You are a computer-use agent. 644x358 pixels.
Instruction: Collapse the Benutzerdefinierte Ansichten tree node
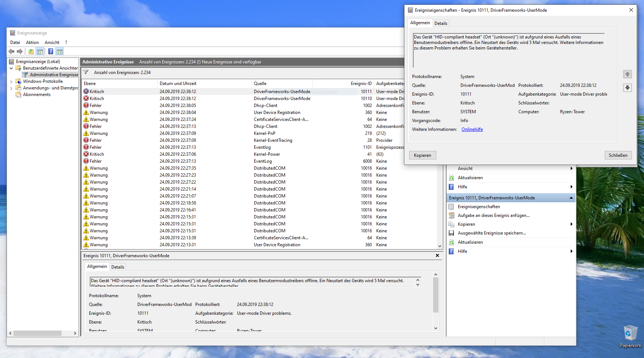pos(11,68)
